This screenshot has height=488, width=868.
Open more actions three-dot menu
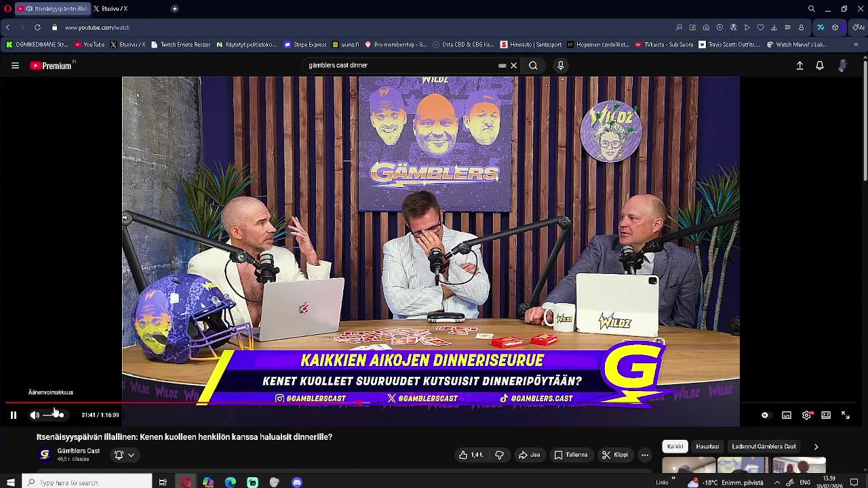(x=645, y=455)
